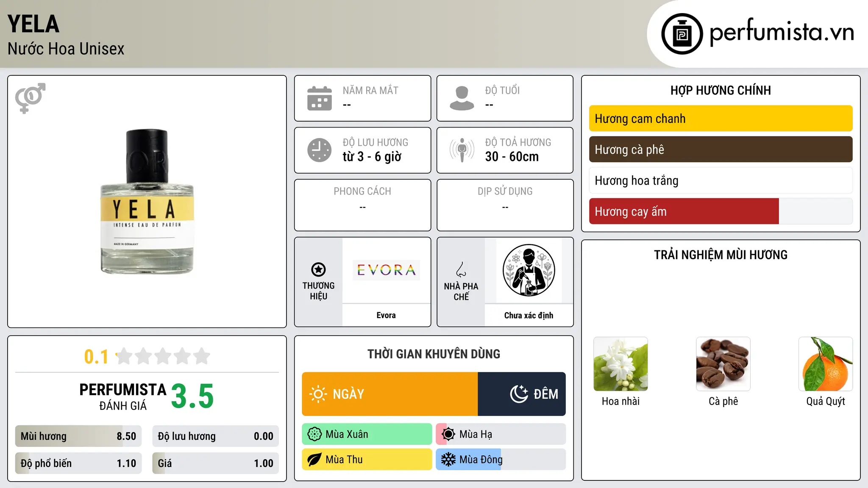Open the Evora brand logo

pos(386,270)
